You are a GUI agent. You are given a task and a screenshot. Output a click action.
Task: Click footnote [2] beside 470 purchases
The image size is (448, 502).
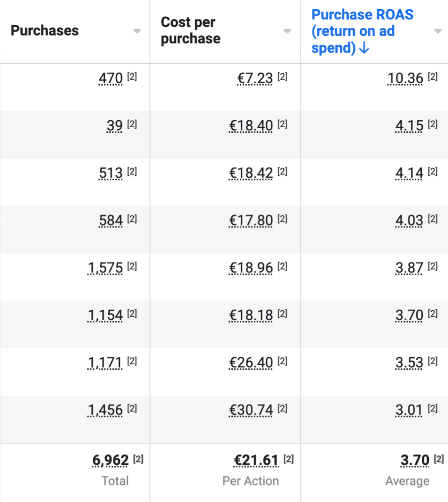tap(132, 77)
